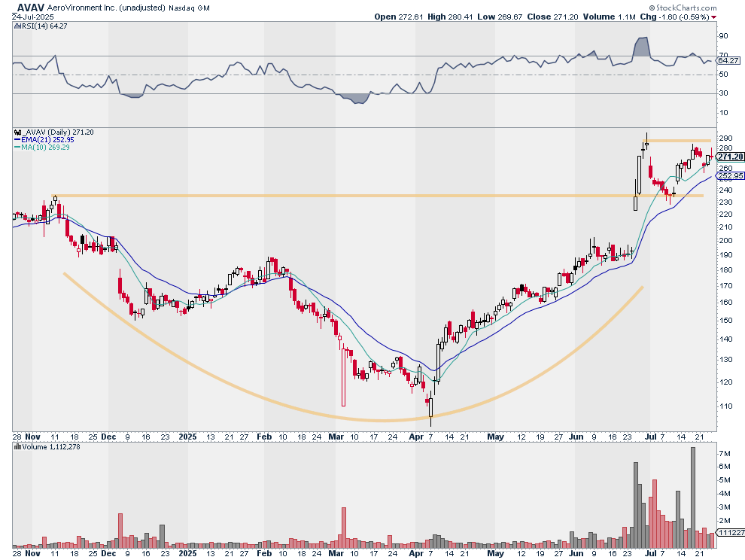745x560 pixels.
Task: Click the 150 price axis label
Action: coord(725,321)
